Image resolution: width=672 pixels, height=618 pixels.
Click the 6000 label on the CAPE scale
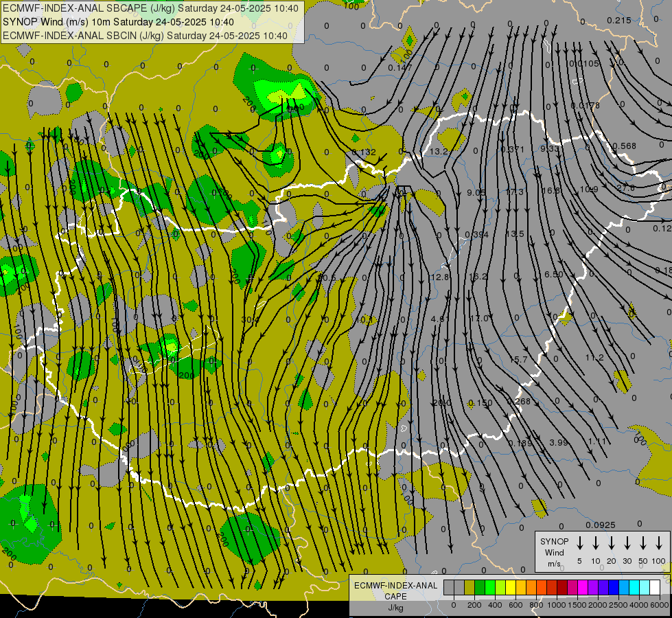pos(660,605)
